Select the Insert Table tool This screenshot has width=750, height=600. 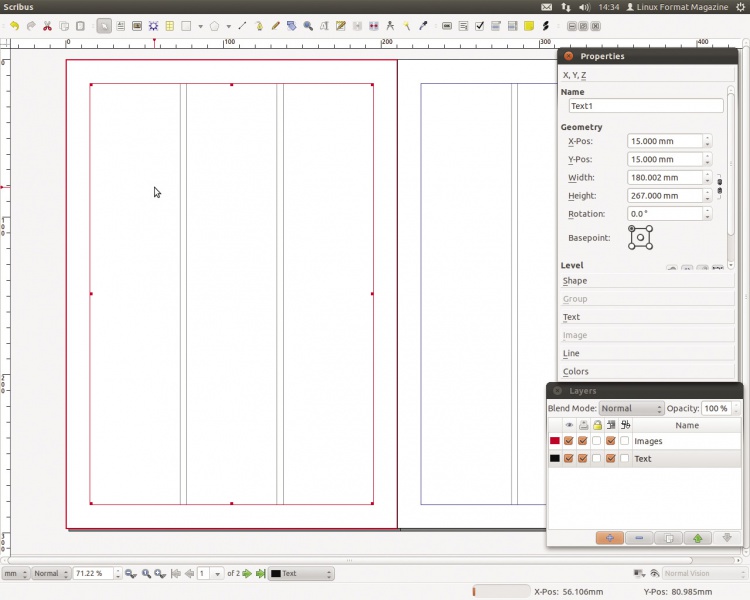(x=170, y=26)
